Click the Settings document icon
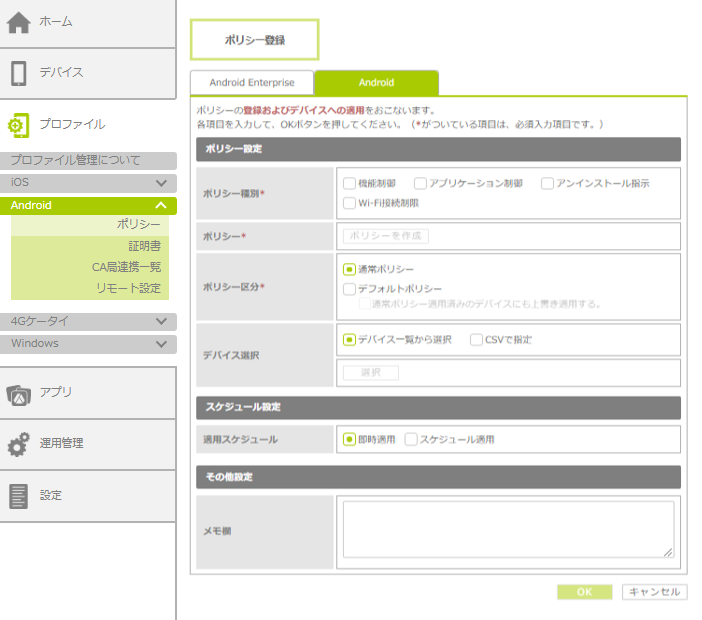702x620 pixels. tap(18, 496)
